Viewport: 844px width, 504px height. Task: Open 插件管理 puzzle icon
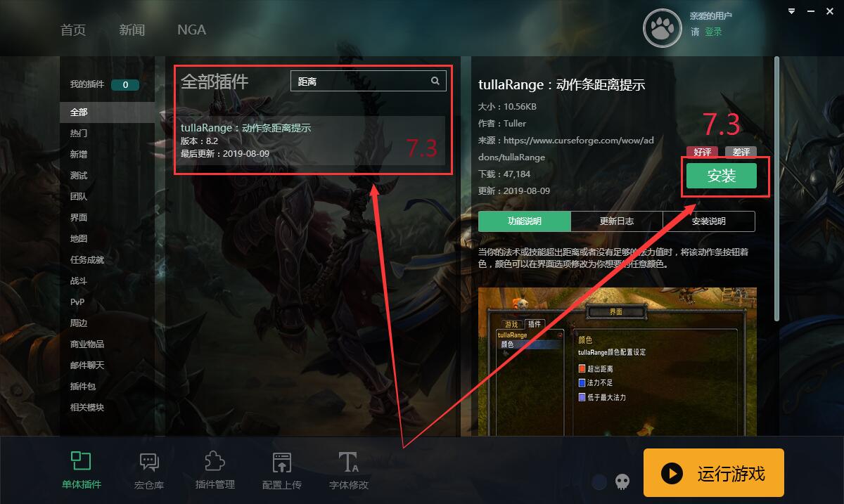pos(215,461)
